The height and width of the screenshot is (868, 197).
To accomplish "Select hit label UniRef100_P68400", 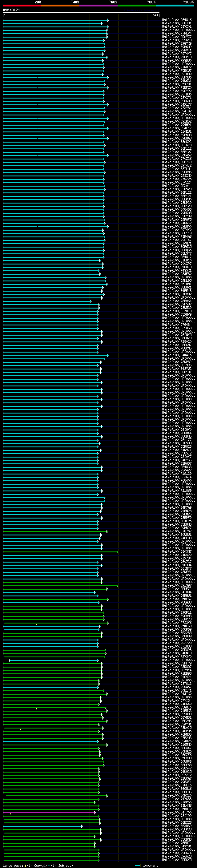I will 177,481.
